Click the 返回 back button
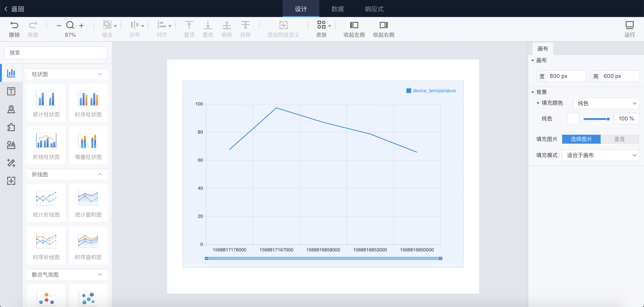Viewport: 644px width, 307px height. point(14,9)
